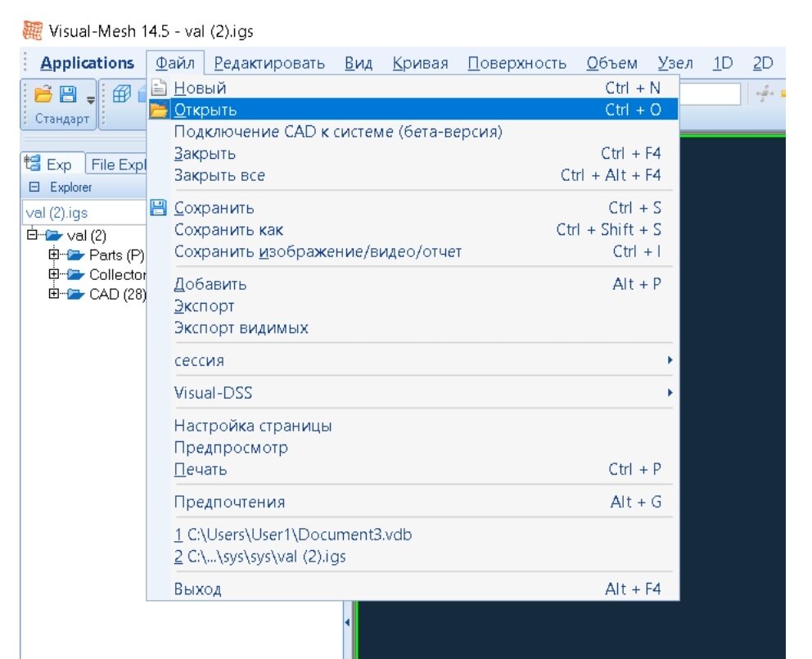812x659 pixels.
Task: Choose Сохранить как menu entry
Action: pyautogui.click(x=413, y=229)
